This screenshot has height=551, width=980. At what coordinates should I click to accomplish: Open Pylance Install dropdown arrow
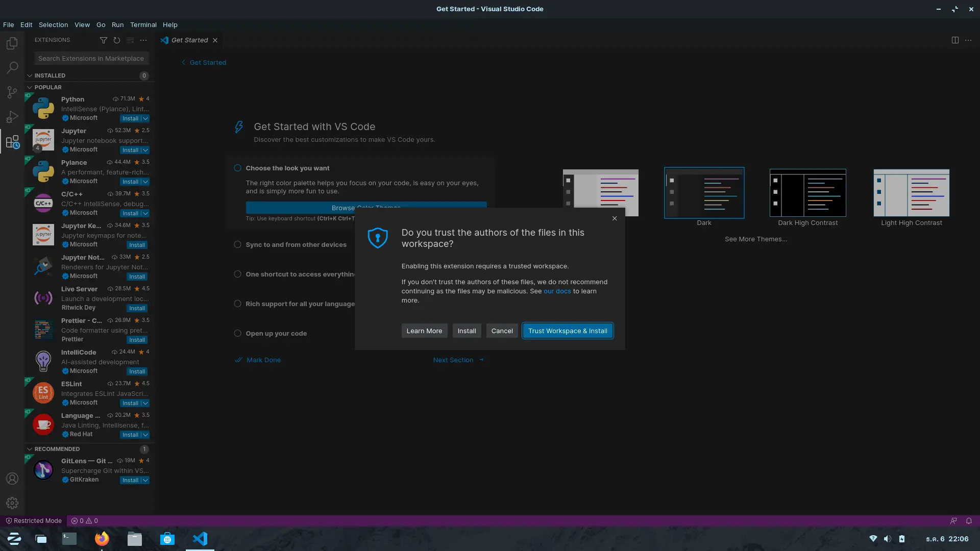click(145, 182)
